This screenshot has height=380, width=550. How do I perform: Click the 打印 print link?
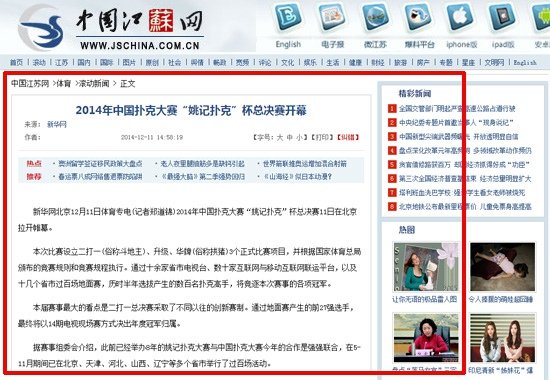[322, 137]
